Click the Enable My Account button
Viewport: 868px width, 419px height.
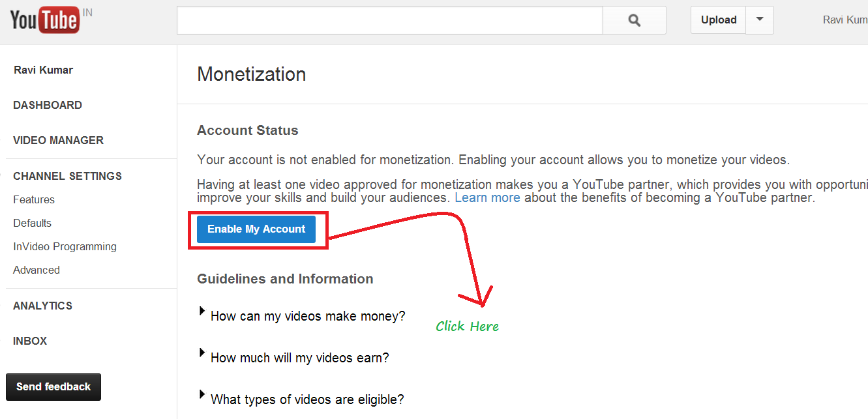tap(256, 229)
